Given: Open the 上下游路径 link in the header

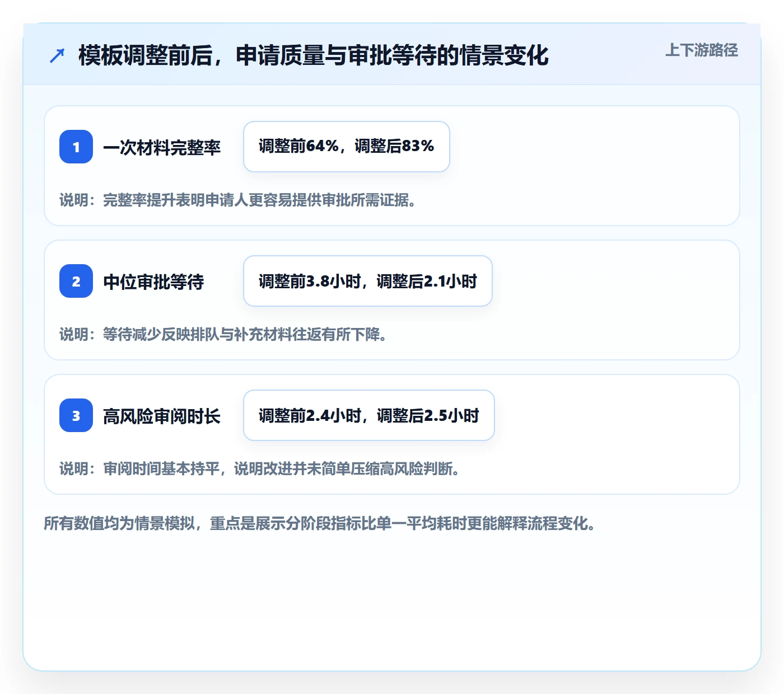Looking at the screenshot, I should 702,50.
